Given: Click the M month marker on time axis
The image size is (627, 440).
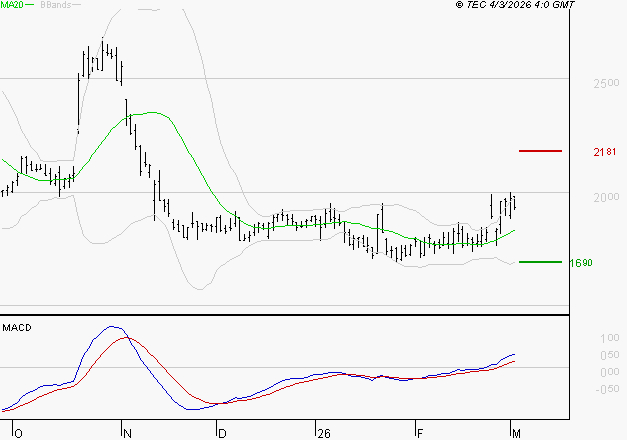Looking at the screenshot, I should [x=516, y=434].
